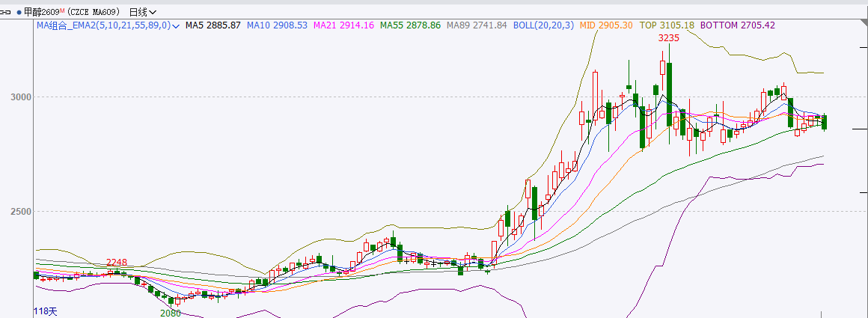Click the BOLL(20,20,3) indicator label

click(x=543, y=25)
